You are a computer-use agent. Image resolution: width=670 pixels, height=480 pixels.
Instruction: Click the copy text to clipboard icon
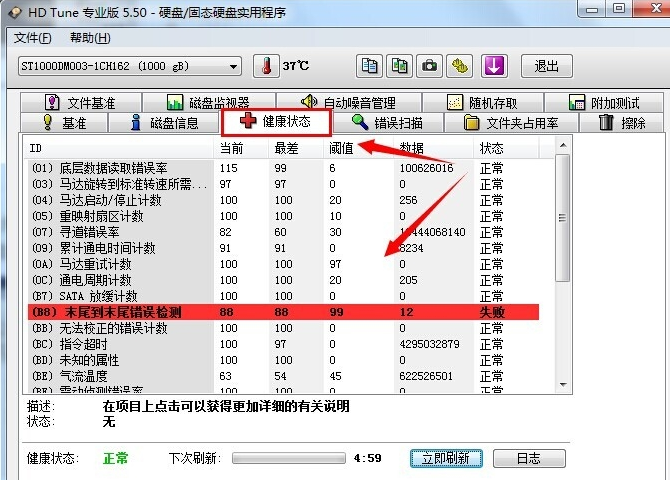pyautogui.click(x=370, y=66)
